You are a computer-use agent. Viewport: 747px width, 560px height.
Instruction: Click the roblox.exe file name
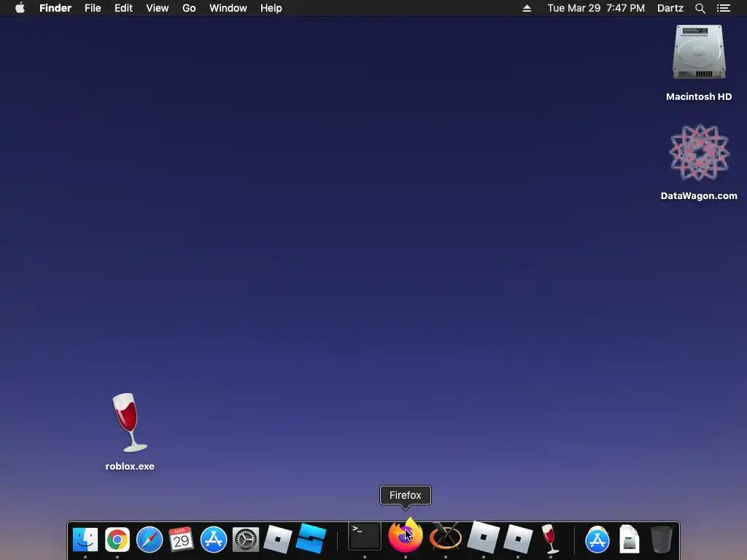130,466
